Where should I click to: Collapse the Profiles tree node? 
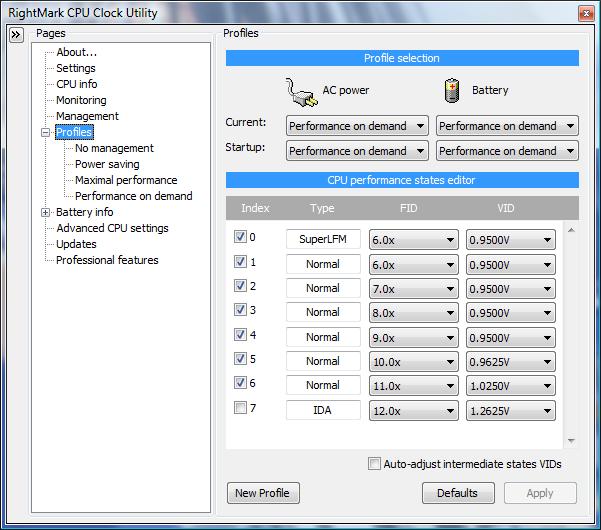[46, 133]
